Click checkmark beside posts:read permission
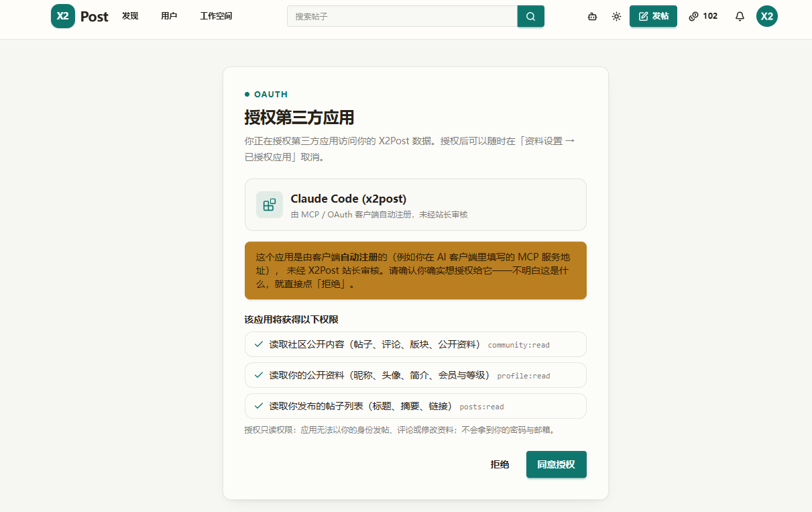This screenshot has height=512, width=812. coord(259,406)
